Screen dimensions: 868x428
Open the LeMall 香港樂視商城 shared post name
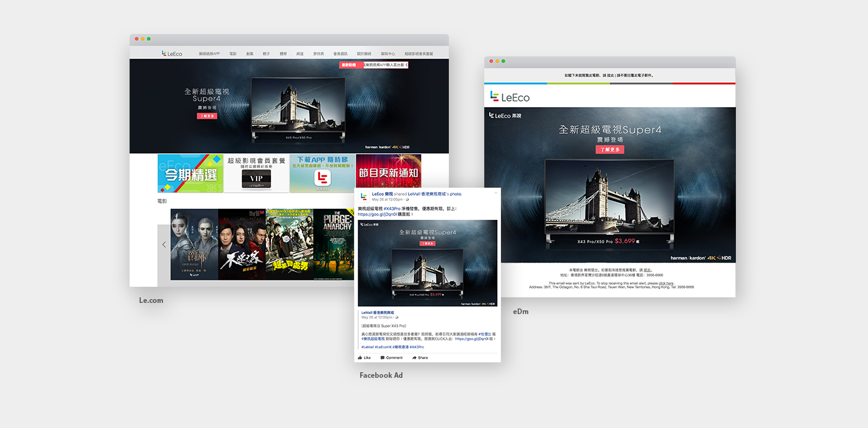378,312
